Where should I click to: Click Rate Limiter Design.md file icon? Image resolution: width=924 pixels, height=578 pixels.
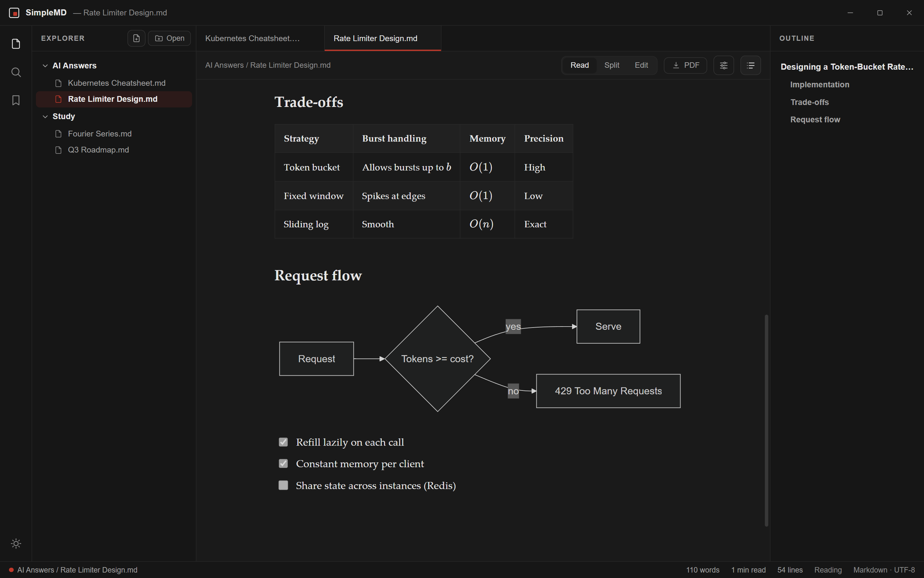(x=58, y=100)
